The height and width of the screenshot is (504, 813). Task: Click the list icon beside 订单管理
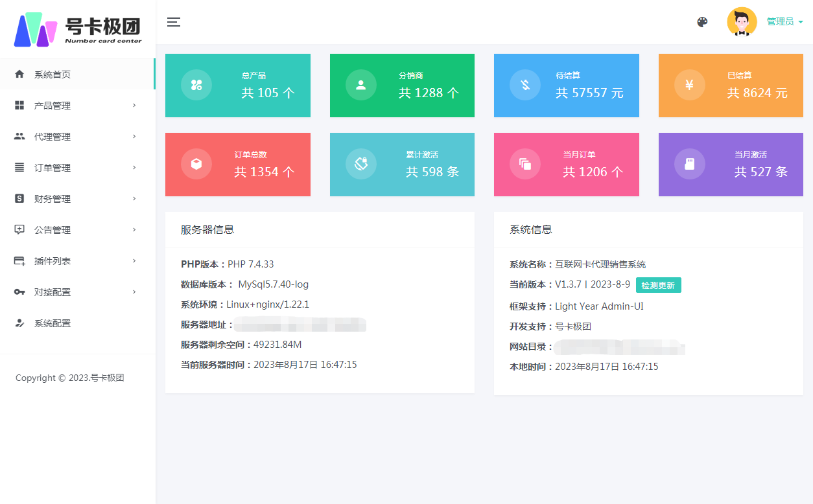[x=19, y=168]
